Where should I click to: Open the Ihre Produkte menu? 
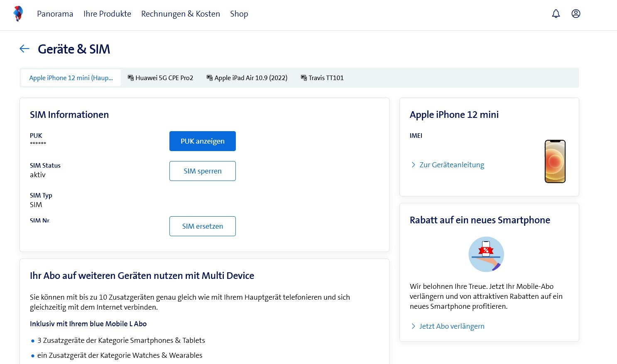pyautogui.click(x=107, y=14)
